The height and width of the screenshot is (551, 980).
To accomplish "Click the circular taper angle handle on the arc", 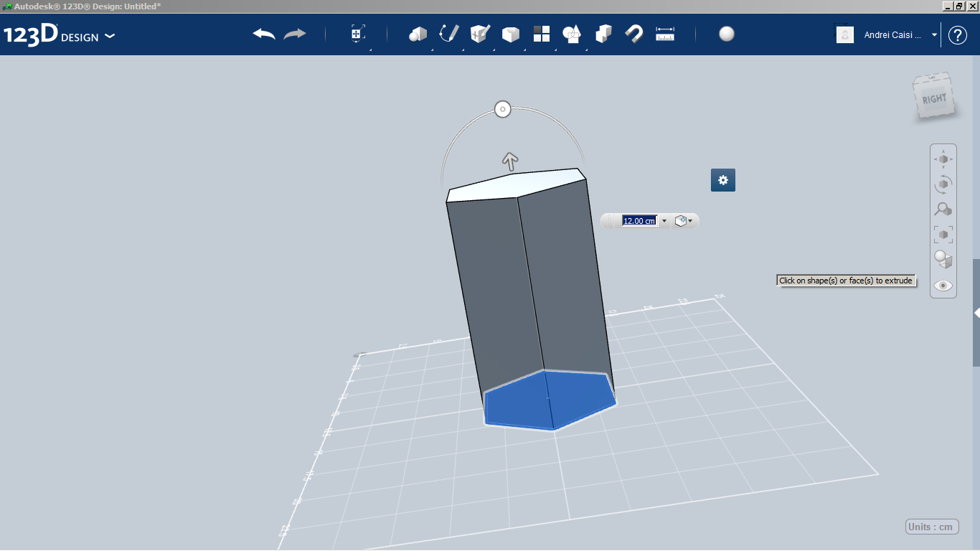I will click(x=503, y=110).
